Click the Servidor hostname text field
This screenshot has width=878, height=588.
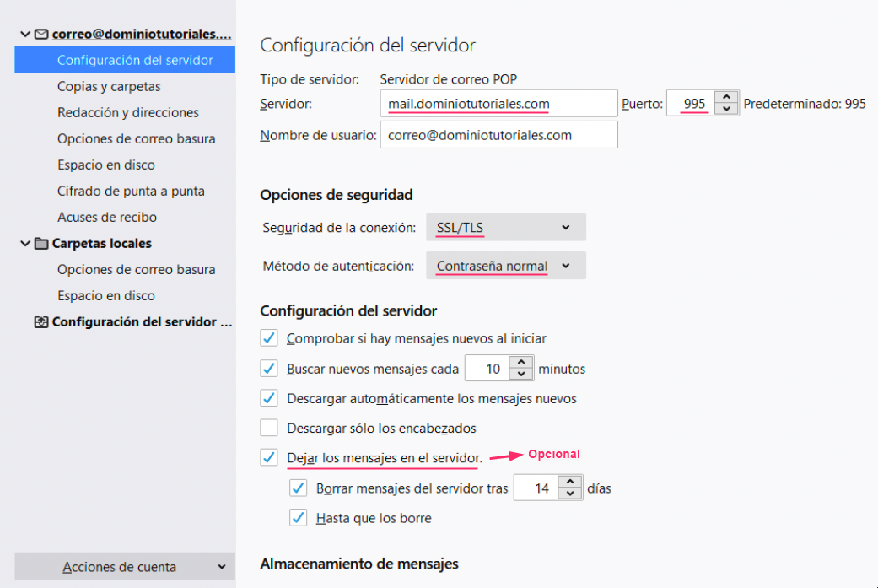point(498,104)
